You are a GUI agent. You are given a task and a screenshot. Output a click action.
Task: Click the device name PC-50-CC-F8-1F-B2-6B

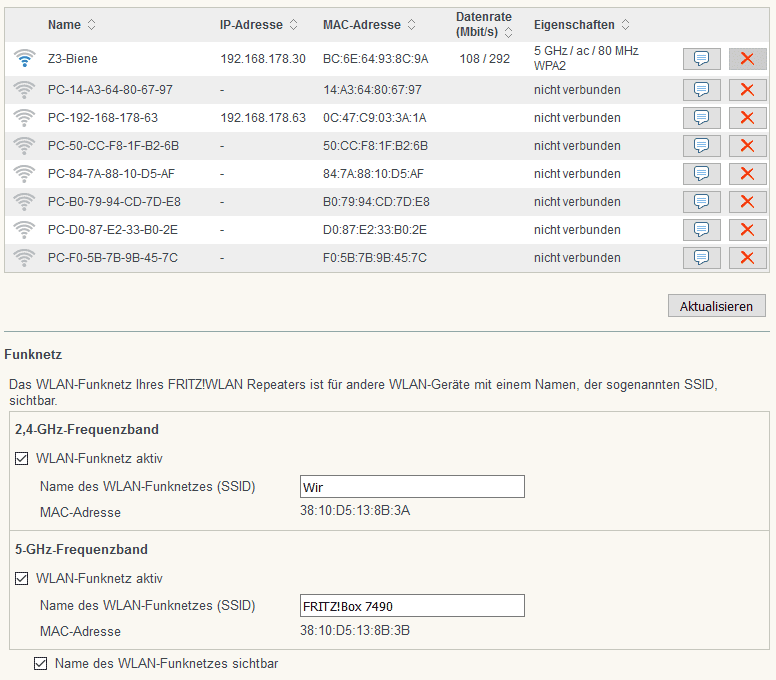click(113, 146)
